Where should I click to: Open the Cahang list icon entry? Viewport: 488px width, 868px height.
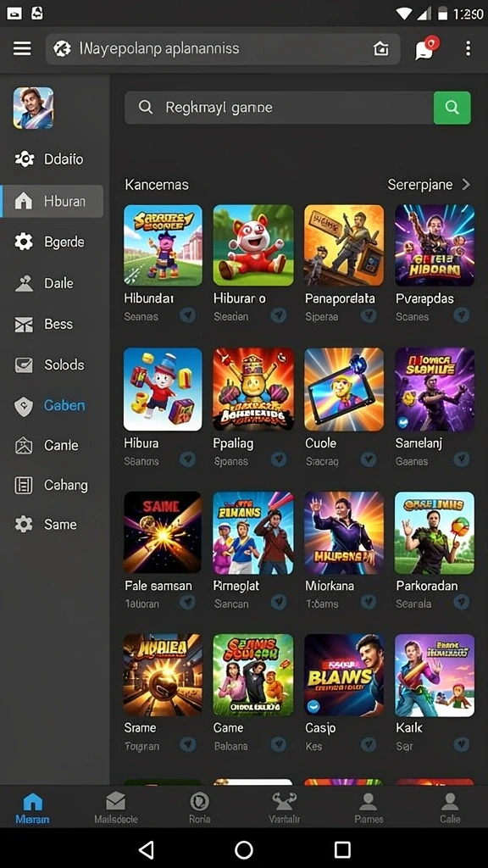[x=23, y=486]
